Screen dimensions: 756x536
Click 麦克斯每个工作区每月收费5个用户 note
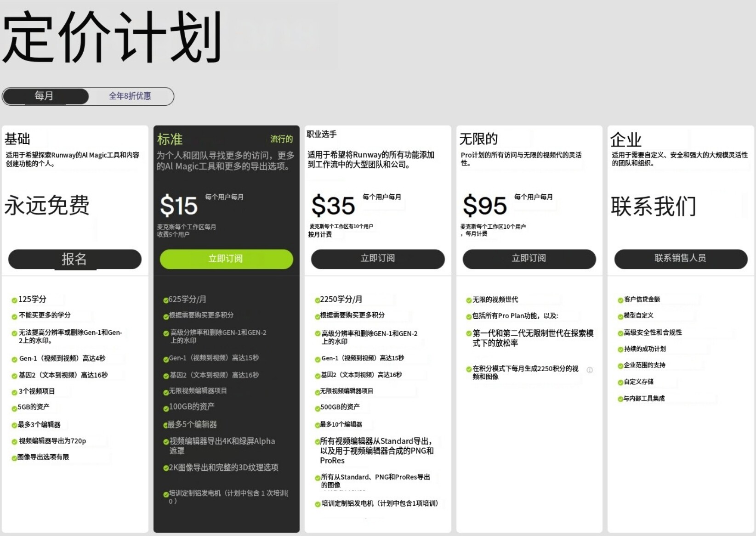click(x=187, y=231)
